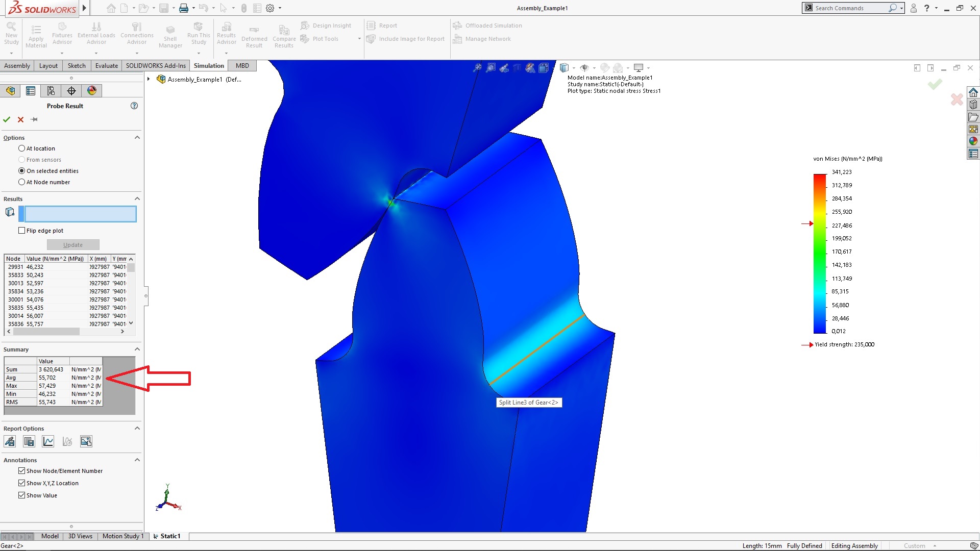The height and width of the screenshot is (551, 980).
Task: Open SOLIDWORKS Resources home pane
Action: 973,92
